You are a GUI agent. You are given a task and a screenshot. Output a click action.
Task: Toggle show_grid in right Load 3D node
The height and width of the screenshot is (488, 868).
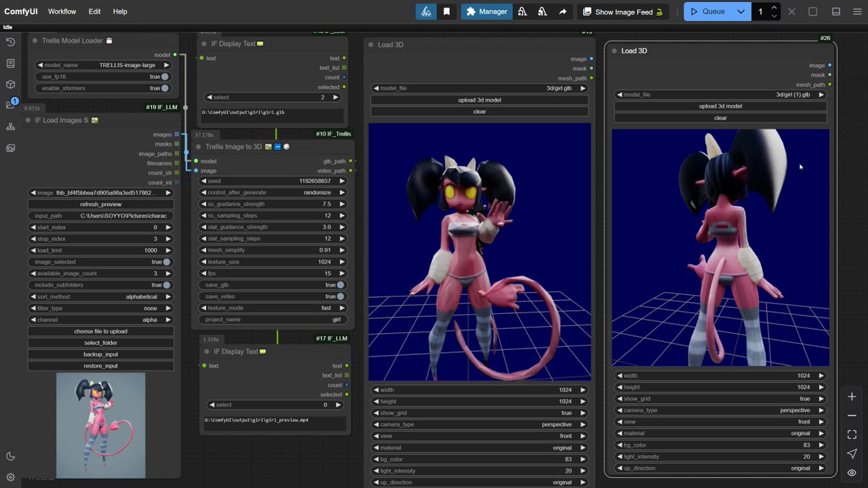720,398
